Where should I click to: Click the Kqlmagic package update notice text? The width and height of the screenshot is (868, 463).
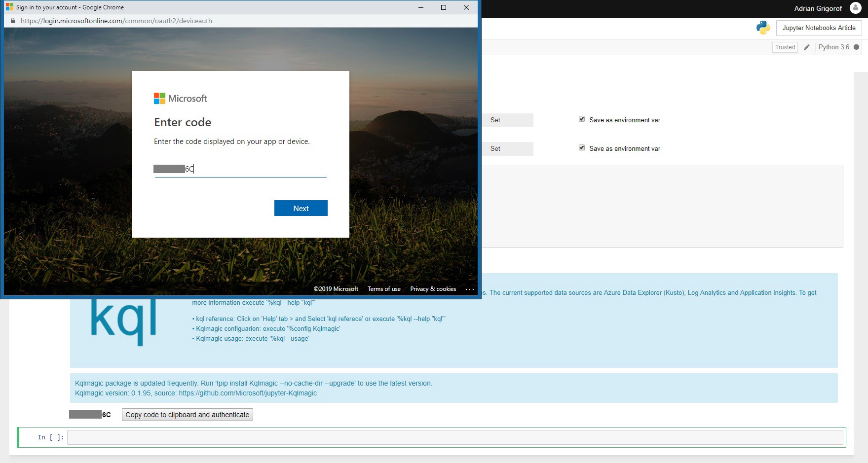(x=254, y=383)
